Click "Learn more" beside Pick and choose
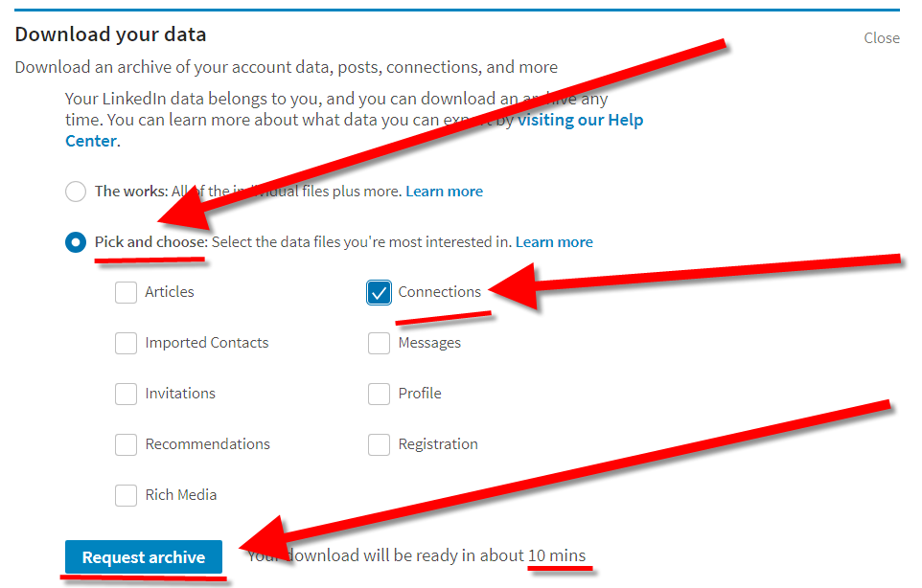The image size is (922, 588). click(554, 242)
